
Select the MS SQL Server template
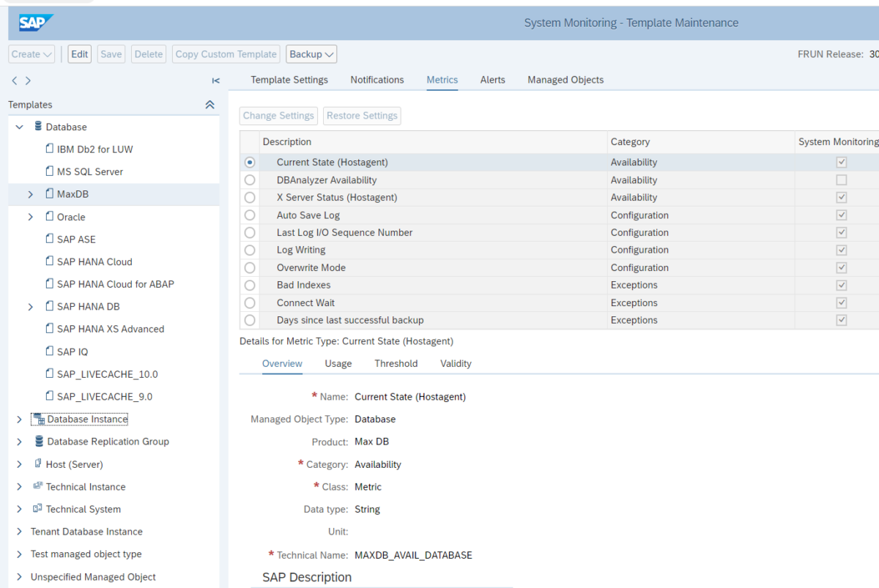click(x=88, y=171)
